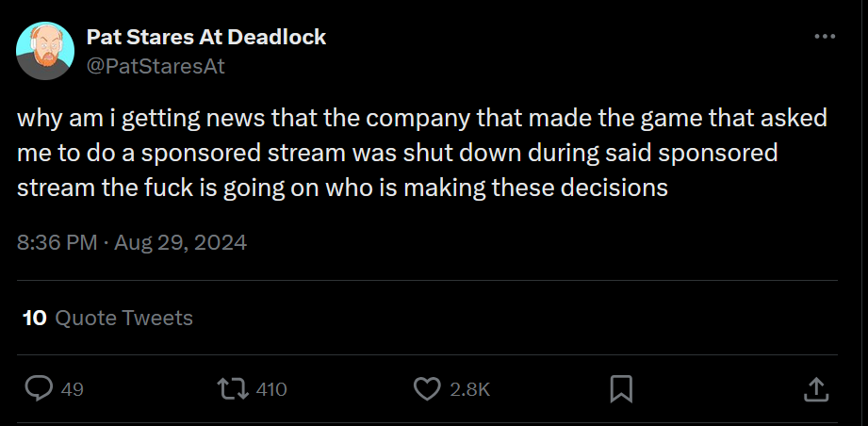Open Pat's profile avatar picture
The width and height of the screenshot is (868, 426).
(x=45, y=52)
